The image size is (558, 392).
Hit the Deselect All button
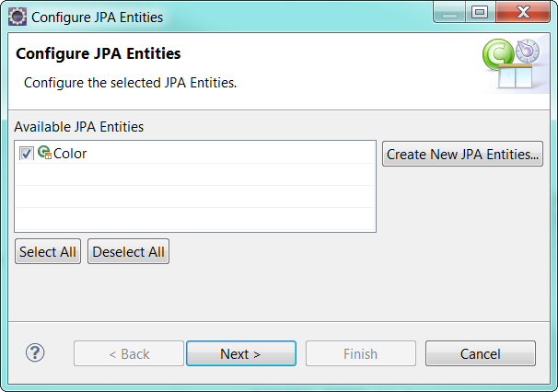[128, 252]
